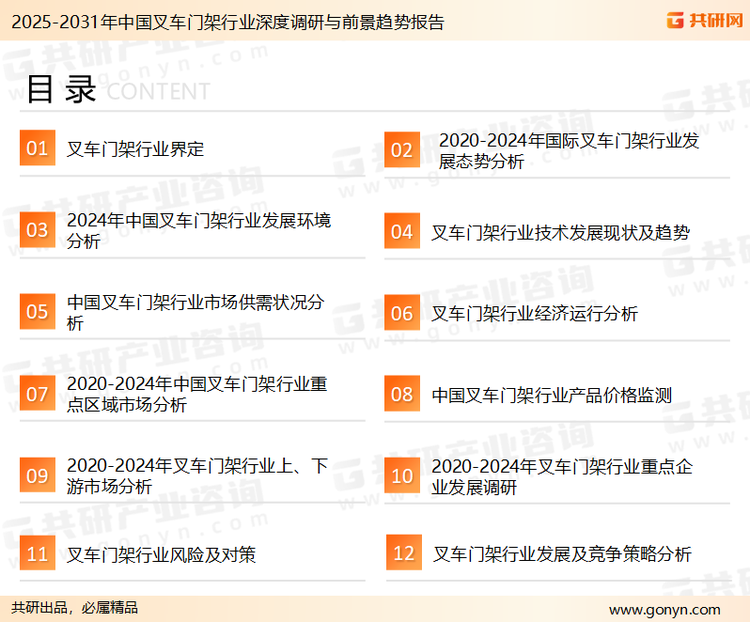The width and height of the screenshot is (750, 622).
Task: Select the orange 11 number box
Action: [x=37, y=554]
